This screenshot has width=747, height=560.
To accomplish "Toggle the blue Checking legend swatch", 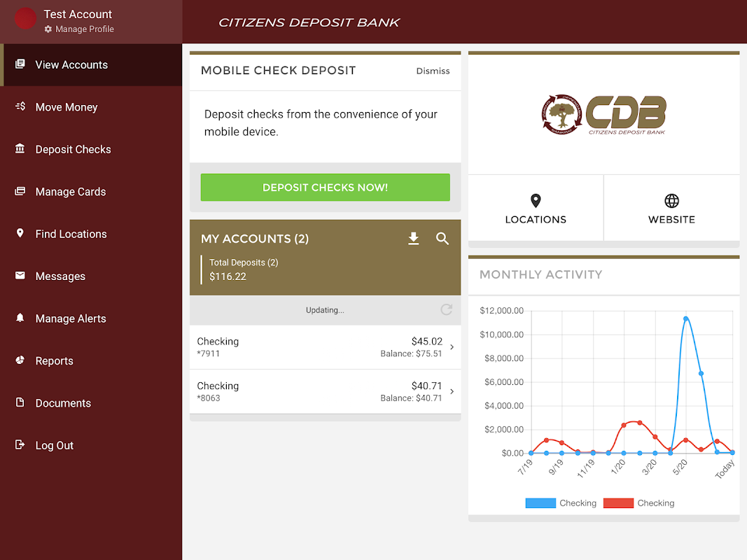I will (x=540, y=503).
